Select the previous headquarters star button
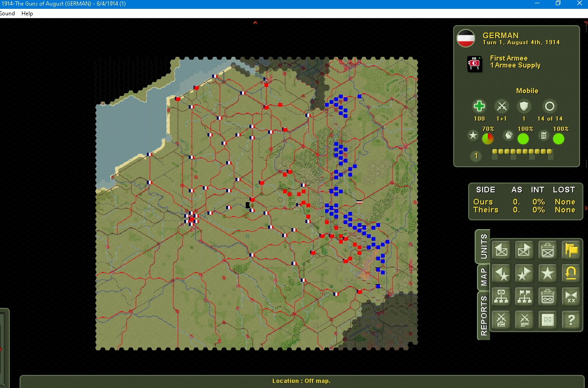This screenshot has width=588, height=388. click(x=501, y=273)
